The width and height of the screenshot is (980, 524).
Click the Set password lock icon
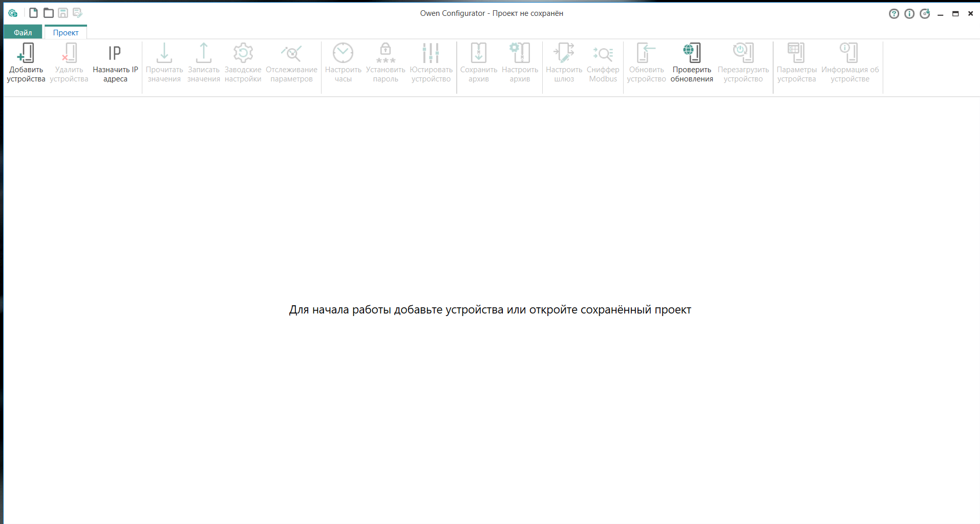[x=386, y=53]
